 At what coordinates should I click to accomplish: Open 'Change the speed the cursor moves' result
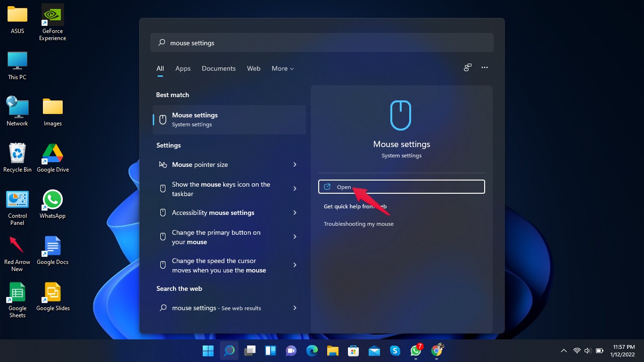point(230,265)
